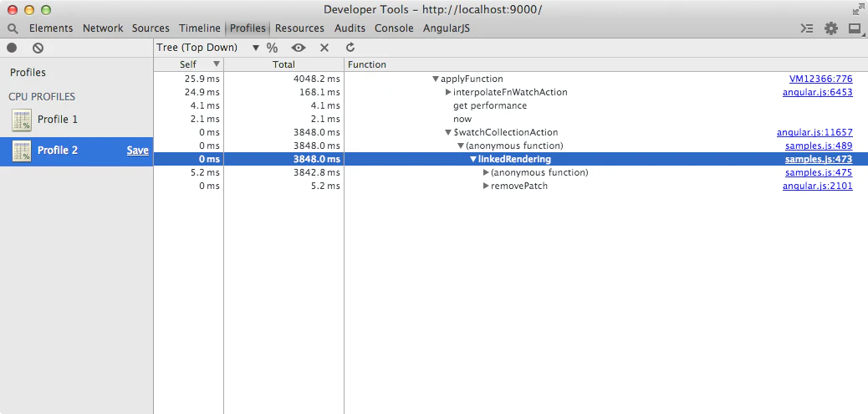Open DevTools settings gear
The height and width of the screenshot is (414, 868).
831,28
